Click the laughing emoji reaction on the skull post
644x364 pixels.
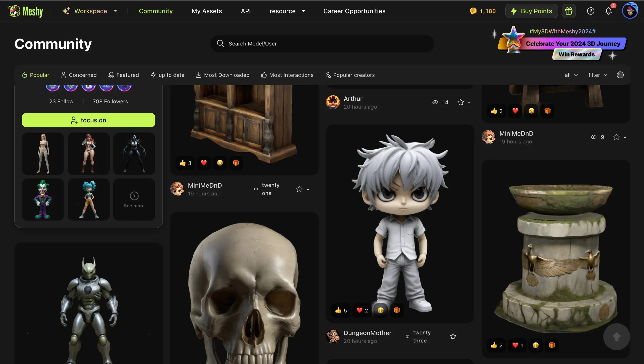(x=220, y=163)
